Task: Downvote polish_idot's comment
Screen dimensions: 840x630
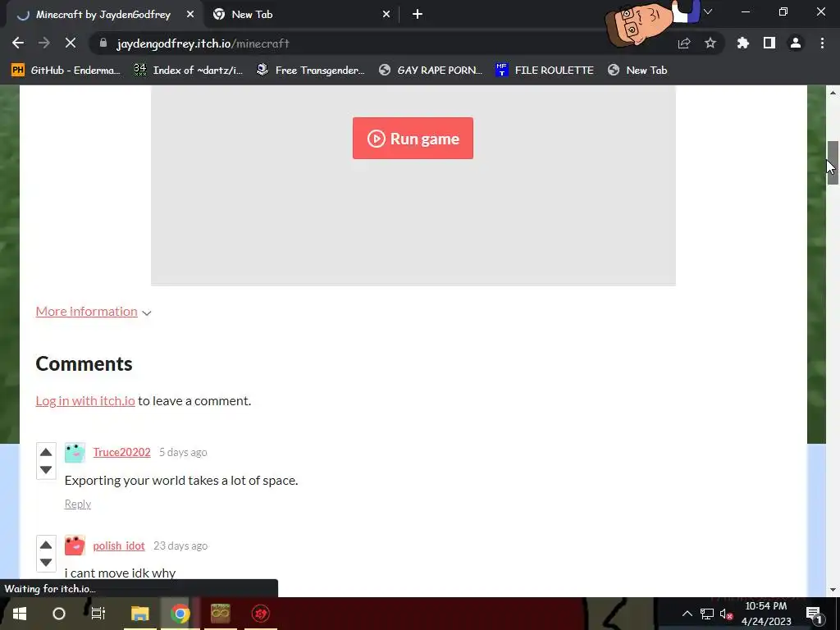Action: click(x=46, y=563)
